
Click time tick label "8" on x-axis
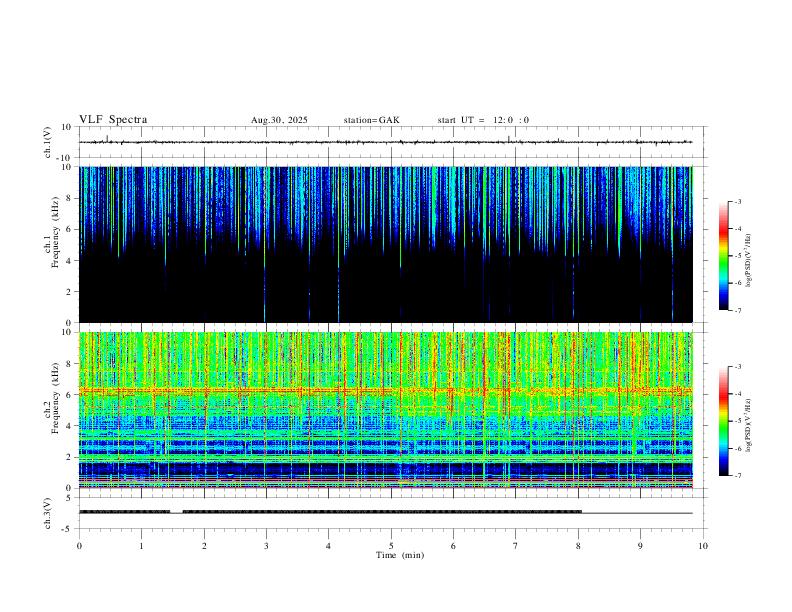[578, 546]
